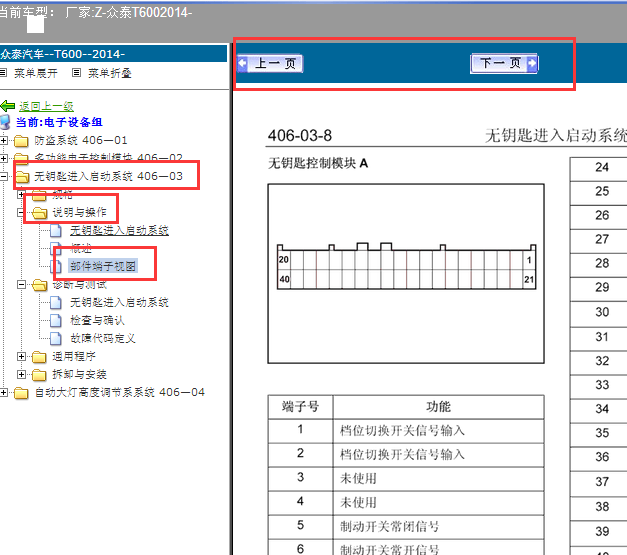Click the document icon beside 检查与确认
Viewport: 627px width, 555px height.
click(x=56, y=321)
